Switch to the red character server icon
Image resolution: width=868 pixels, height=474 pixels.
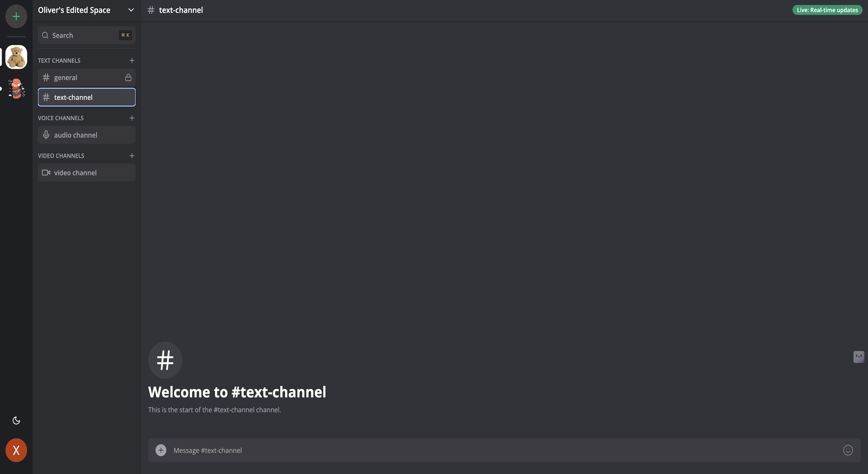click(16, 89)
